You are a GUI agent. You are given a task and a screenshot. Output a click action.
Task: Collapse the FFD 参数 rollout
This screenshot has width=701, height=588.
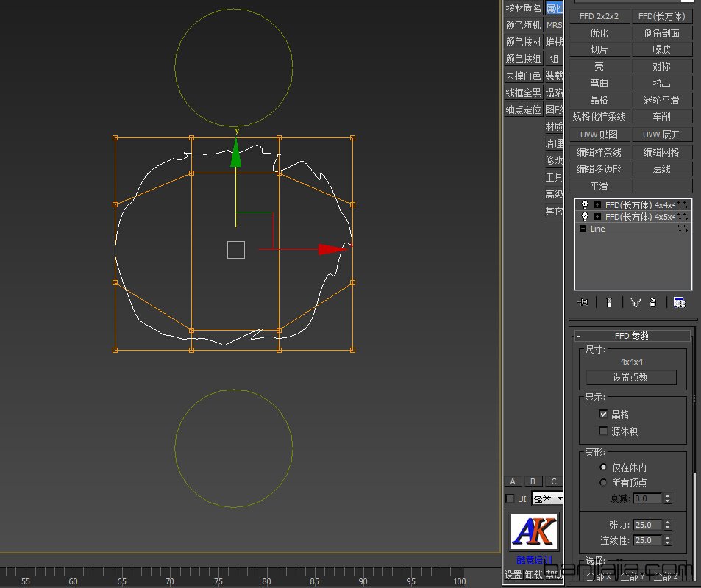[580, 336]
